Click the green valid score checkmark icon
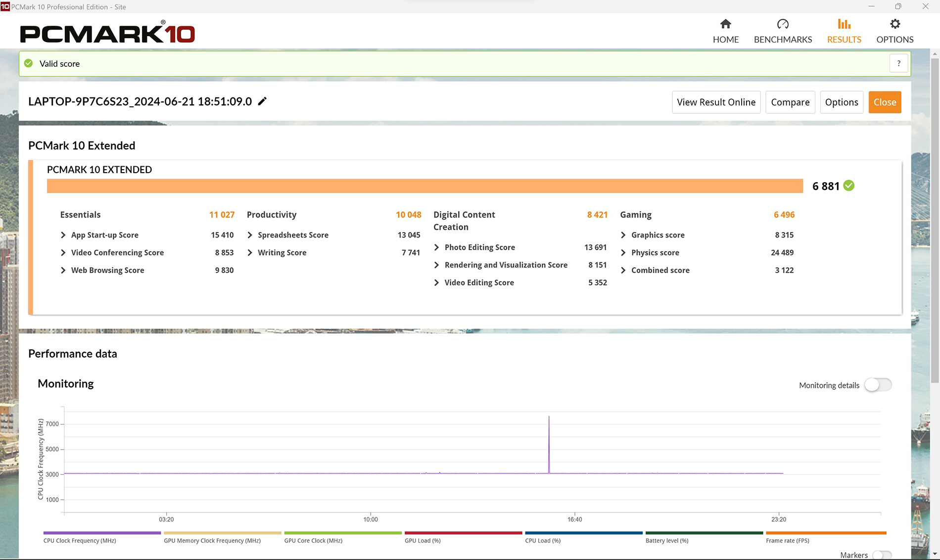The height and width of the screenshot is (560, 940). (x=29, y=63)
